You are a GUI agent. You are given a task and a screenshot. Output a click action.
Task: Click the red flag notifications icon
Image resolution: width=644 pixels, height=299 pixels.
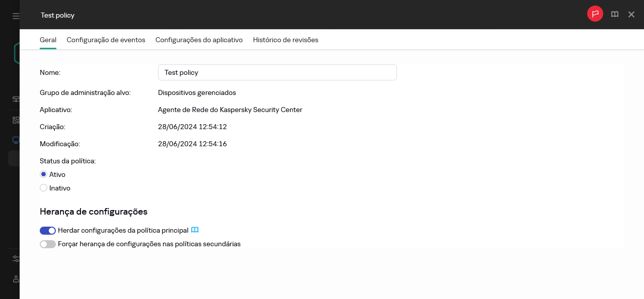coord(595,14)
